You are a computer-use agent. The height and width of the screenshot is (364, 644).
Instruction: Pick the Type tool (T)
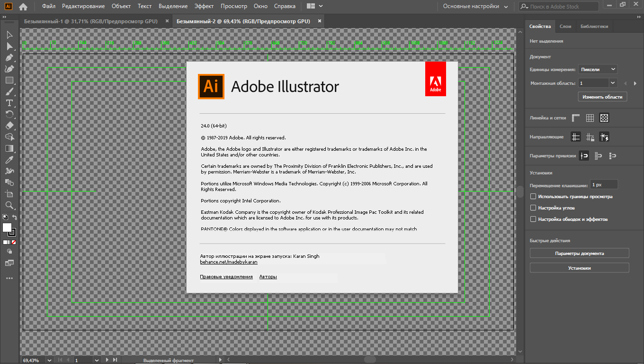(x=9, y=103)
